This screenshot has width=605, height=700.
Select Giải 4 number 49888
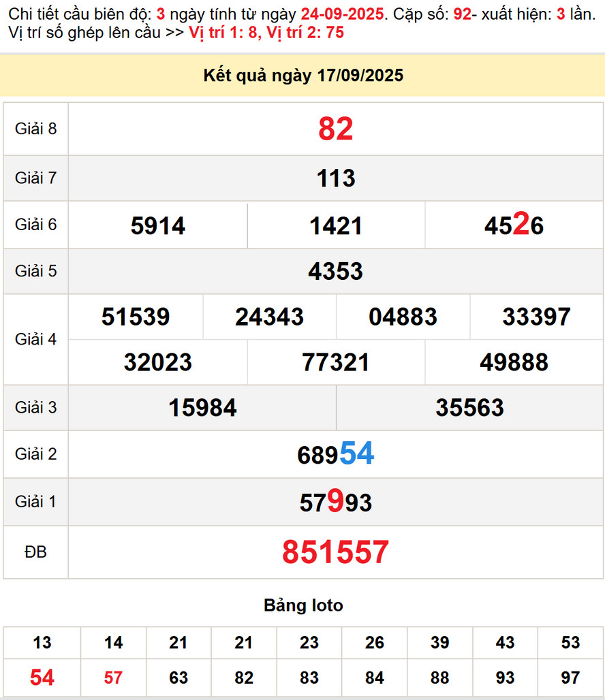click(x=514, y=362)
